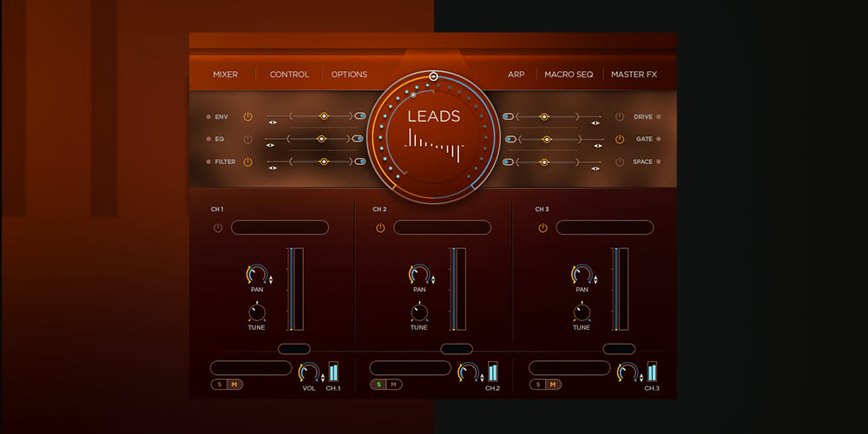Power on channel CH 1

click(218, 228)
